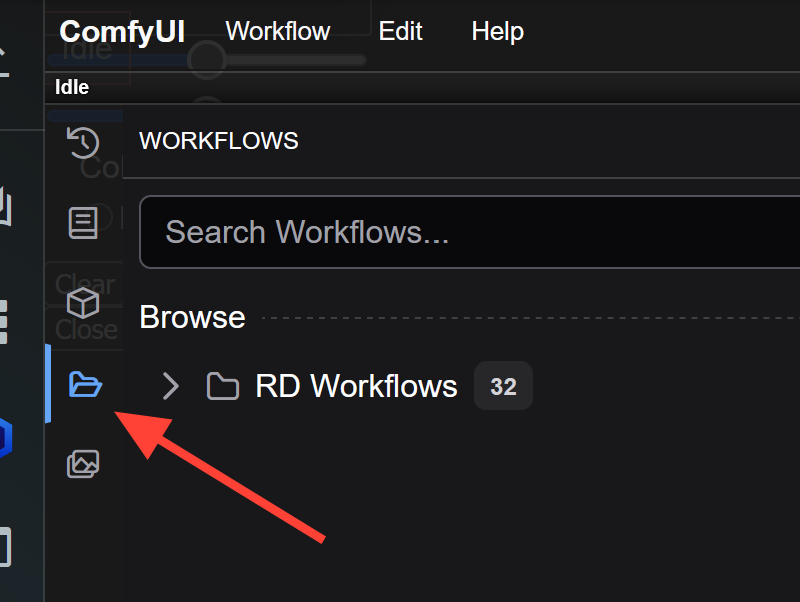This screenshot has height=602, width=800.
Task: Open the Edit menu
Action: (x=400, y=31)
